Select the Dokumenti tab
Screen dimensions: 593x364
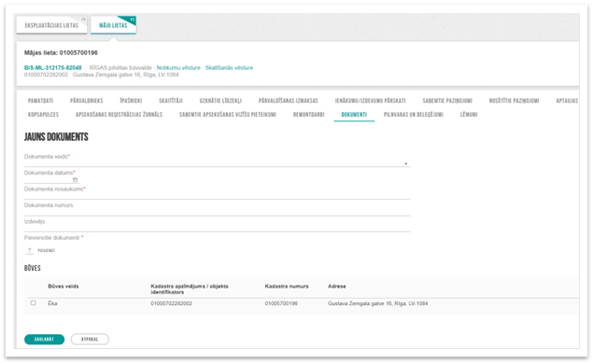tap(354, 115)
